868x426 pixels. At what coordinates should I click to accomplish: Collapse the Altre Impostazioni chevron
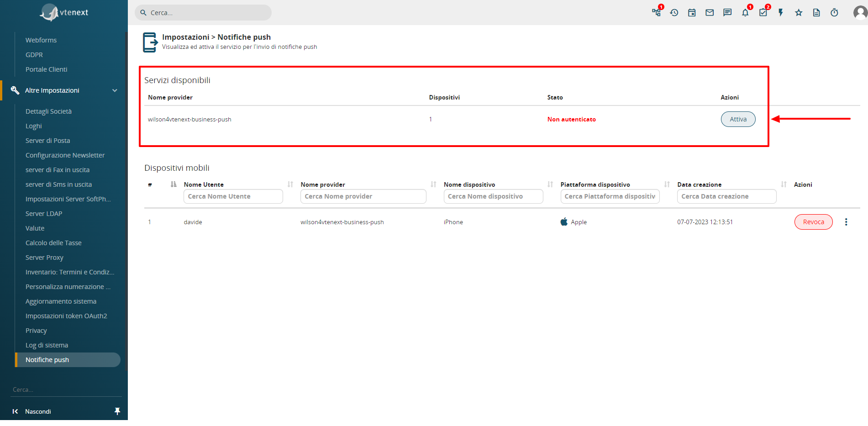tap(115, 90)
